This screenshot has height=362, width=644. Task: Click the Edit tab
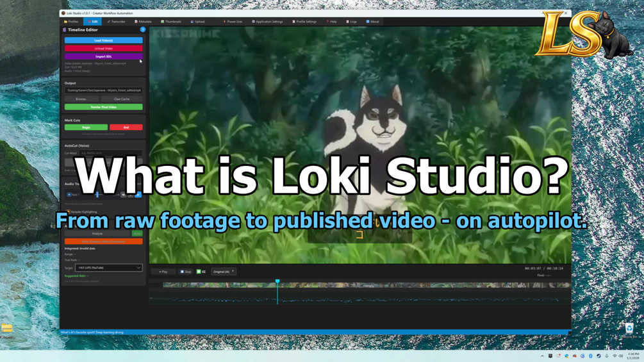point(92,21)
